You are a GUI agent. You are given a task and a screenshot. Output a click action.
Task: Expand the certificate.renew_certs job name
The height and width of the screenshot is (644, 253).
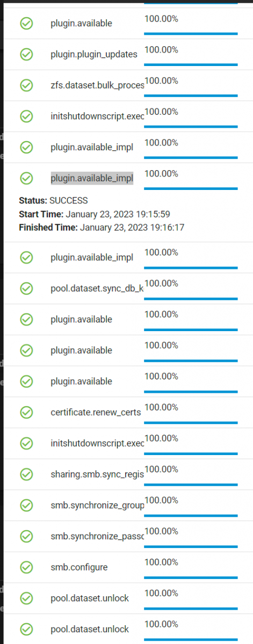pos(96,412)
